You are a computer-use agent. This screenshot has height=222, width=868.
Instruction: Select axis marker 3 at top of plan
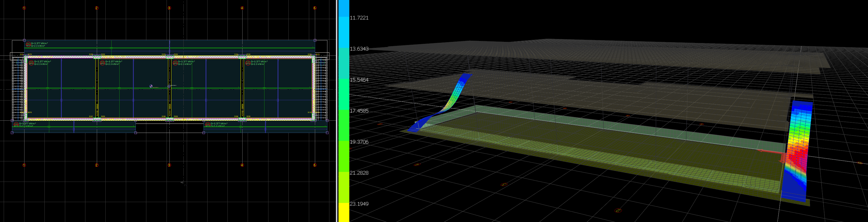click(x=169, y=8)
